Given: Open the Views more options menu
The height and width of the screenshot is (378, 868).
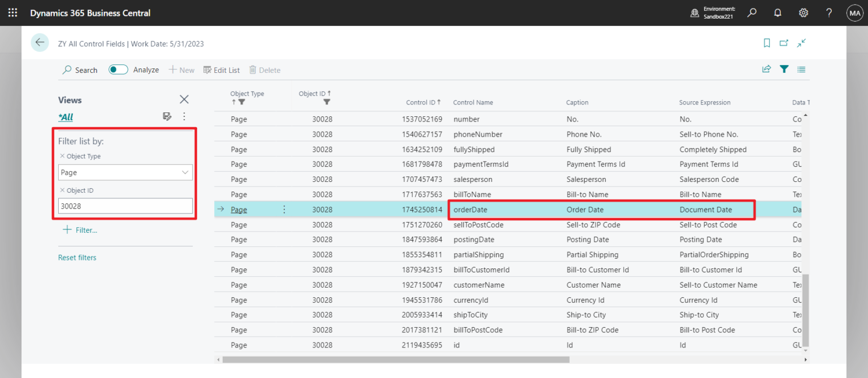Looking at the screenshot, I should 183,116.
